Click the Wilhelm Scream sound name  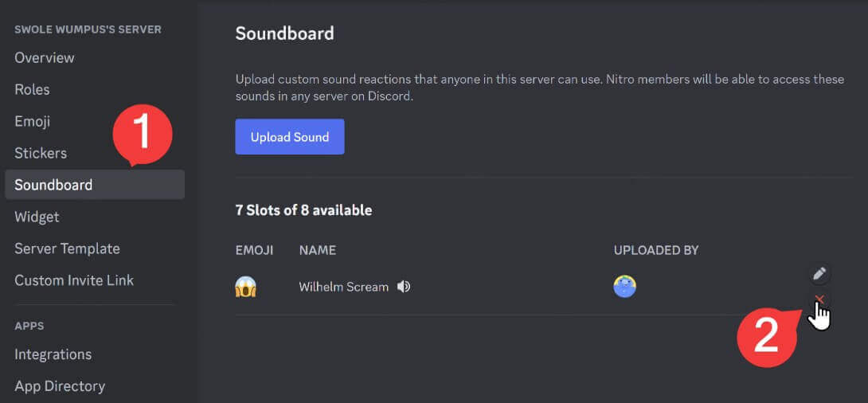tap(343, 288)
